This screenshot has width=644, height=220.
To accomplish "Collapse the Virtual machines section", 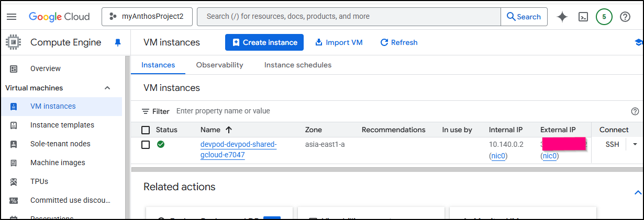I will click(x=107, y=88).
